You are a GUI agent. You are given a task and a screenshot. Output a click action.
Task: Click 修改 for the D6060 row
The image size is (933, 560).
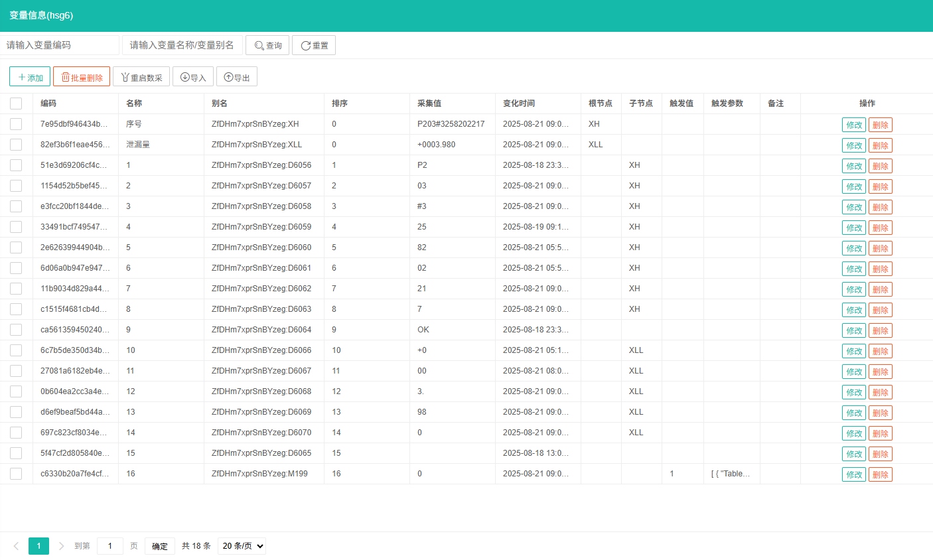pyautogui.click(x=854, y=248)
